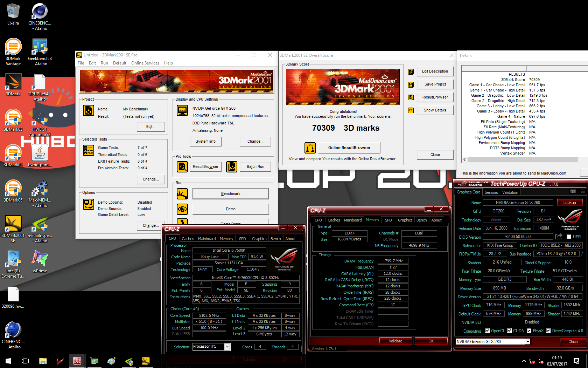Show hidden system tray icons chevron

[524, 361]
